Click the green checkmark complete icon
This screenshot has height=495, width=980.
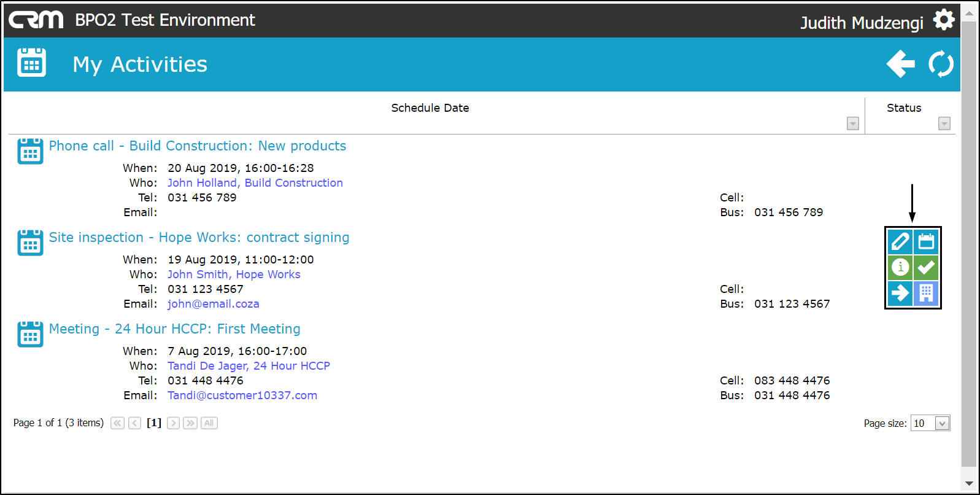(x=926, y=267)
